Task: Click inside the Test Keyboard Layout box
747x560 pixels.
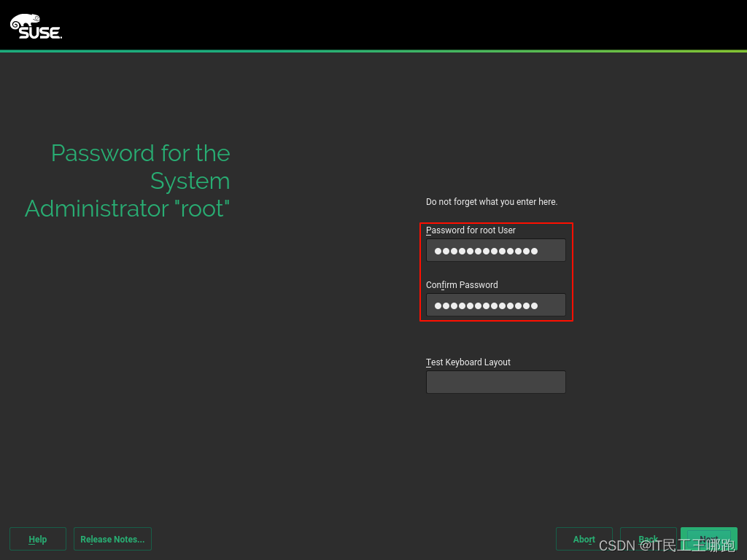Action: (495, 381)
